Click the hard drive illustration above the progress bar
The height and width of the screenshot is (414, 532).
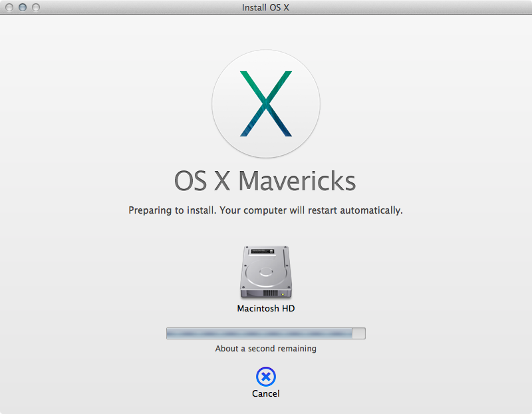(x=266, y=273)
